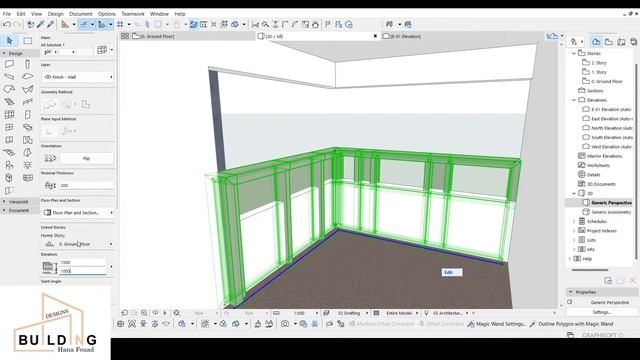Image resolution: width=640 pixels, height=360 pixels.
Task: Select the Door tool in Design toolbox
Action: (27, 115)
